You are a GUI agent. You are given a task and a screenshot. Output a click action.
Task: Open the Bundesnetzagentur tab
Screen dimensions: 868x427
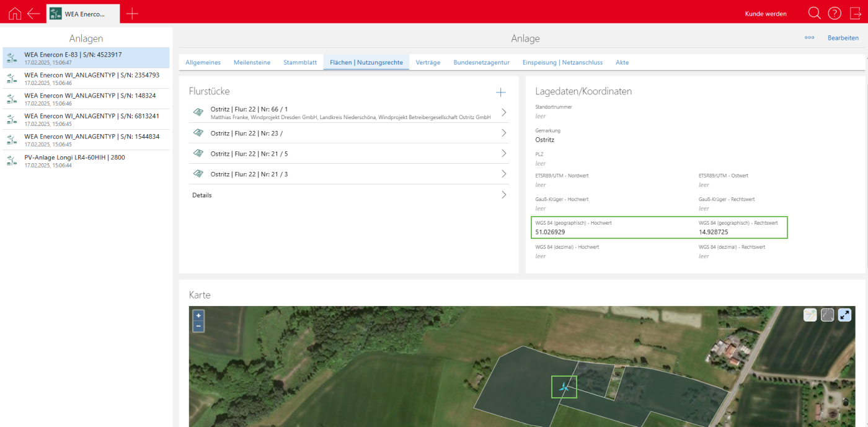pos(481,63)
